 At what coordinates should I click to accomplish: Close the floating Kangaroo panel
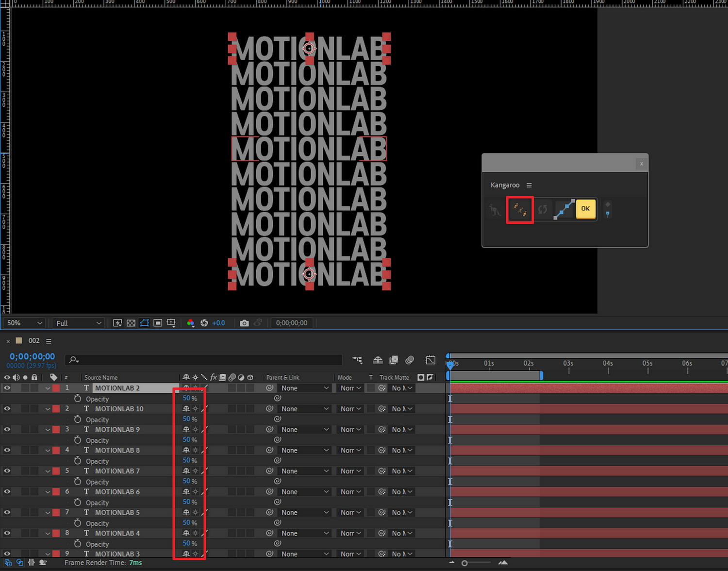pyautogui.click(x=642, y=164)
